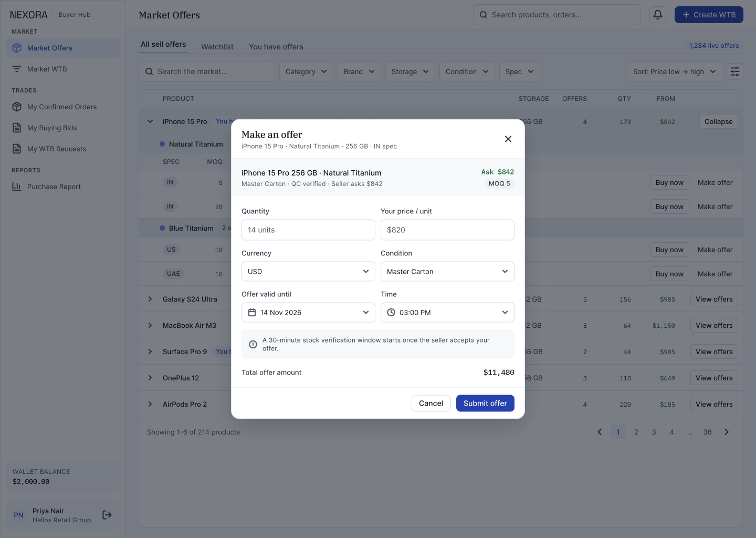Image resolution: width=756 pixels, height=538 pixels.
Task: Collapse the iPhone 15 Pro row chevron
Action: click(150, 121)
